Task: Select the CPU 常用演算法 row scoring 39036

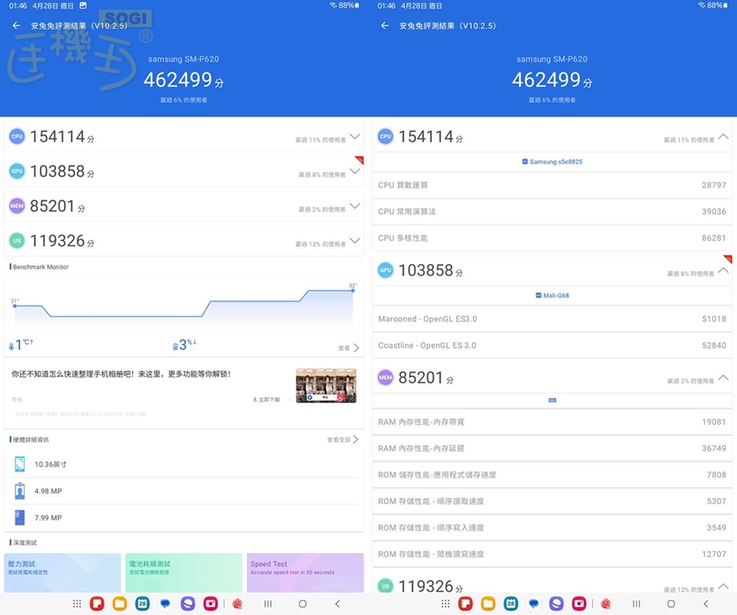Action: pos(552,212)
